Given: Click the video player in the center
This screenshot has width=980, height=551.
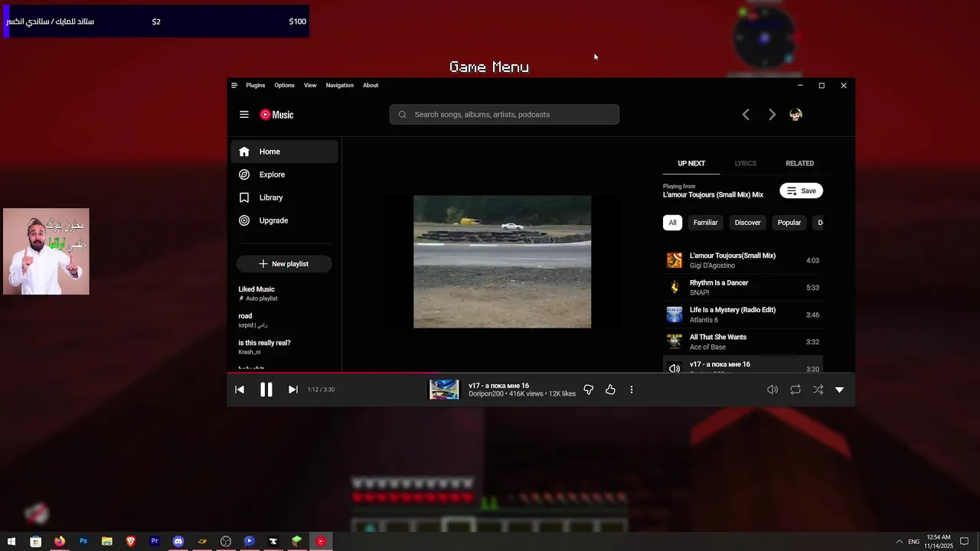Looking at the screenshot, I should coord(502,262).
